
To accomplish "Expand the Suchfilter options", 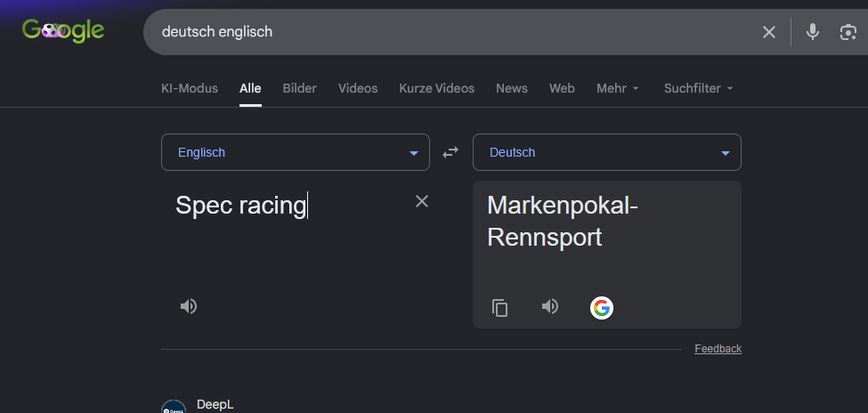I will [x=699, y=89].
